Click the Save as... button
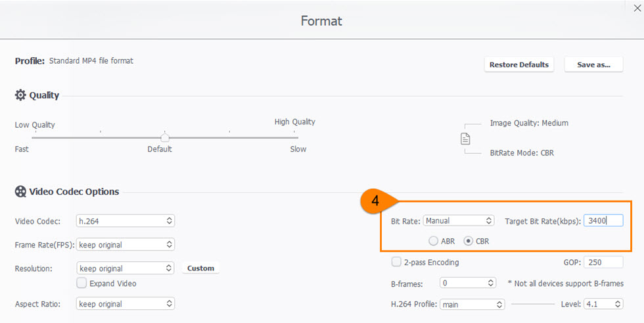The image size is (644, 323). [x=593, y=64]
